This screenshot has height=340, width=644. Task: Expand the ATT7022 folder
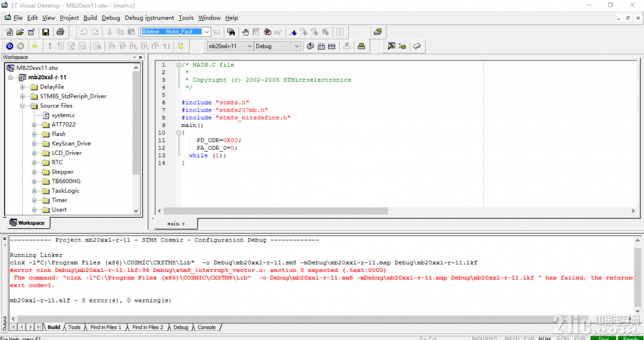point(34,125)
